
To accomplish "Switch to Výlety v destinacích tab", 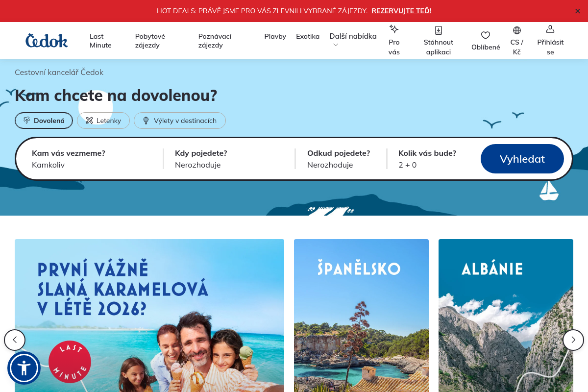I will tap(180, 121).
